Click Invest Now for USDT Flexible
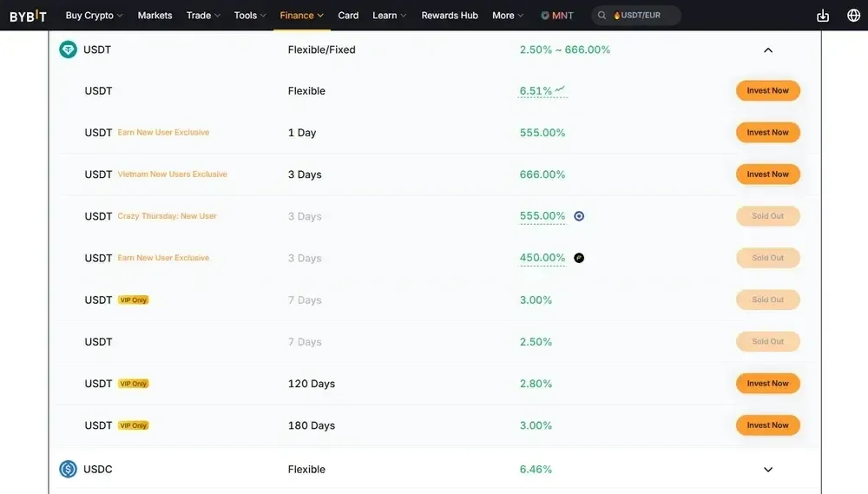868x494 pixels. click(768, 91)
